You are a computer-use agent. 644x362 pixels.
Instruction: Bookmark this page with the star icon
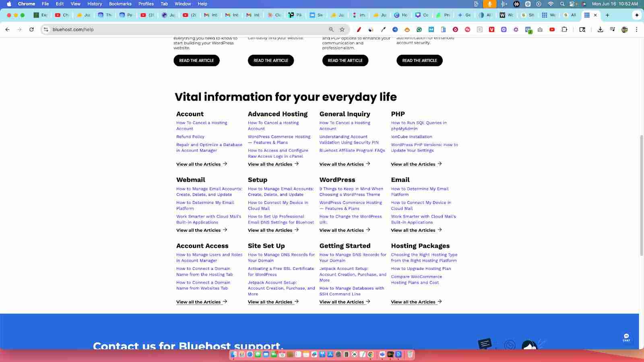342,29
